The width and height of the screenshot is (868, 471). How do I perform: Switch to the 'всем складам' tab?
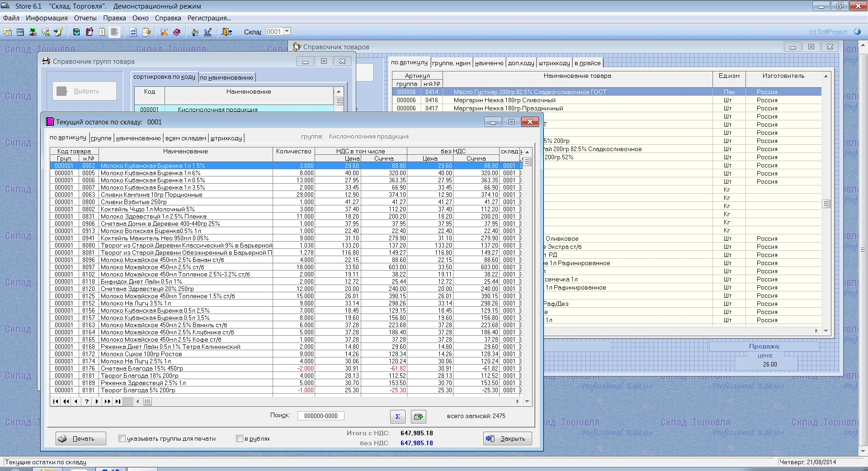[185, 138]
